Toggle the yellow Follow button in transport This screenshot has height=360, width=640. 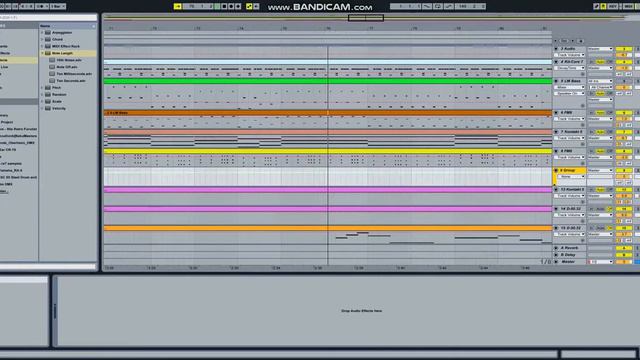tap(178, 7)
